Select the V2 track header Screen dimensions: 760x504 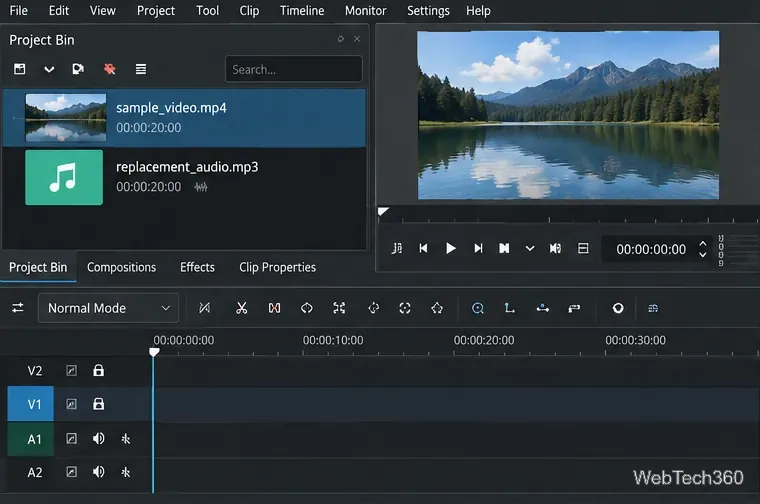click(34, 371)
